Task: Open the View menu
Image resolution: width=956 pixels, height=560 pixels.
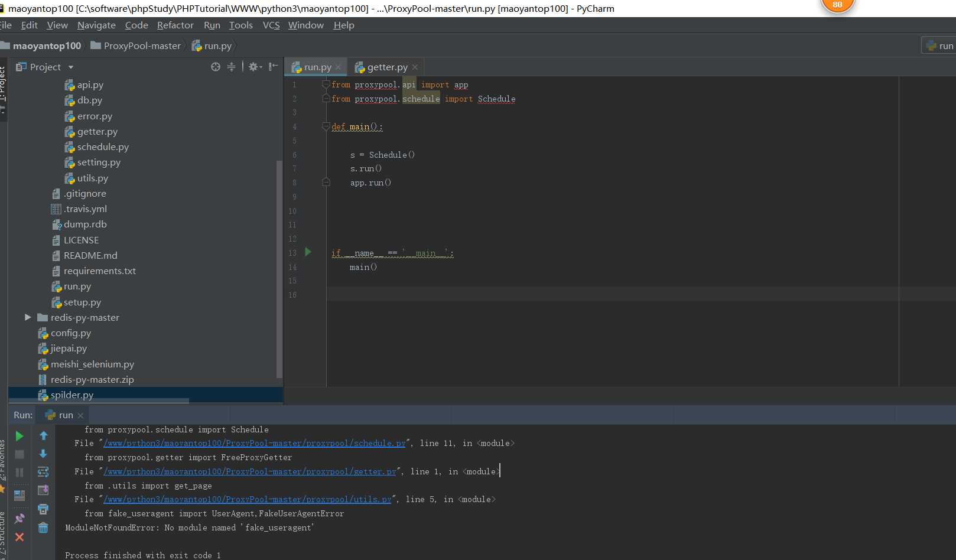Action: 57,25
